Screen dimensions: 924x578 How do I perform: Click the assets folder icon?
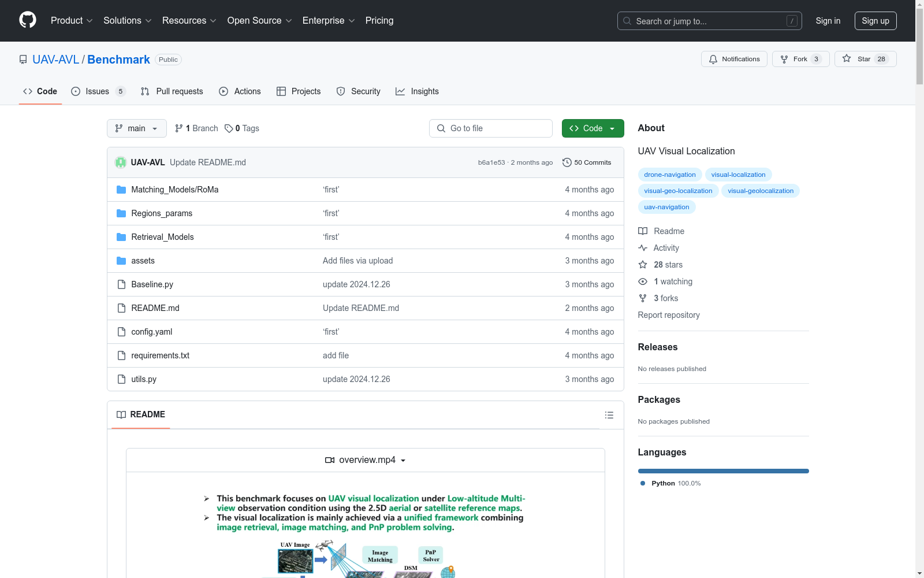121,261
